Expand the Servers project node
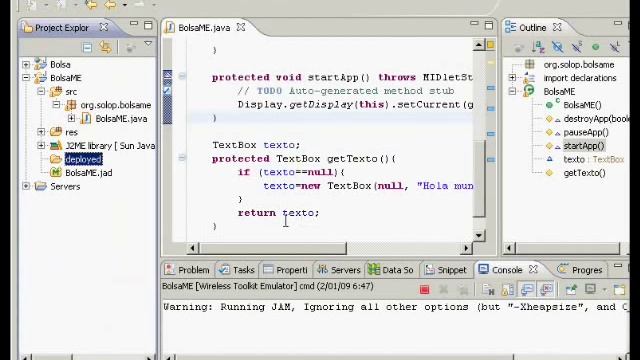The image size is (640, 360). coord(26,186)
